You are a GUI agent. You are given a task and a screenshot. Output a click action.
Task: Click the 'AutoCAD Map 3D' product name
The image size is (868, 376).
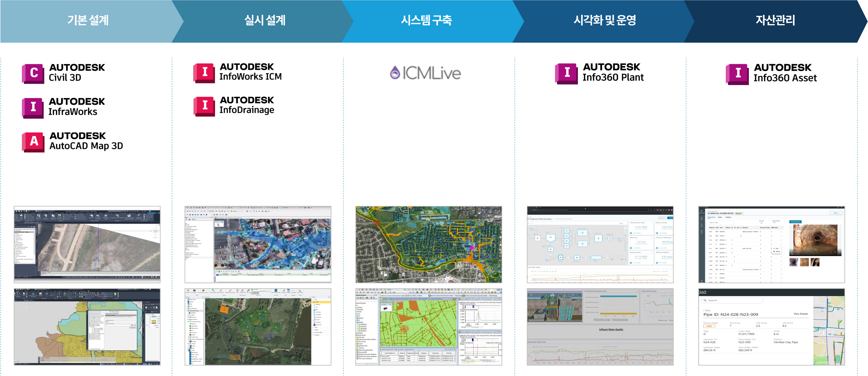(86, 146)
